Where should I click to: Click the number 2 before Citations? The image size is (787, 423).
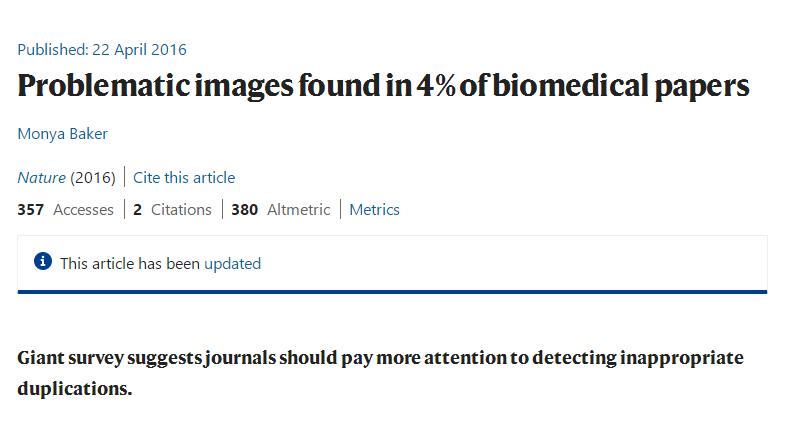coord(138,209)
